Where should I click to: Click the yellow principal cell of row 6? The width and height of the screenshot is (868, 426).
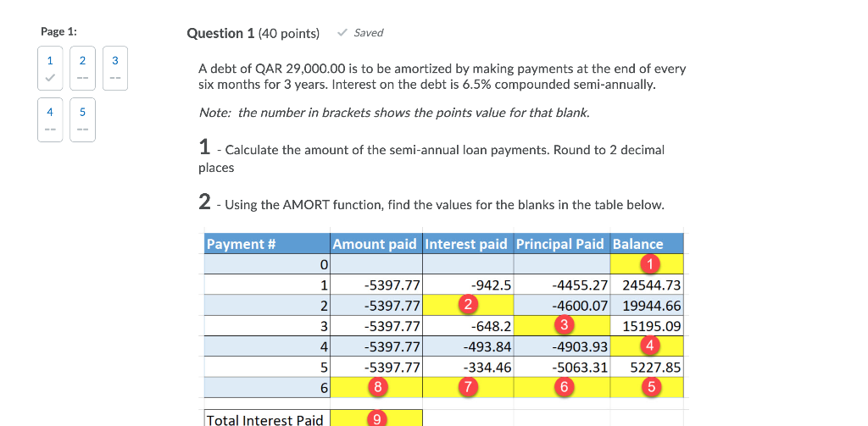coord(563,388)
